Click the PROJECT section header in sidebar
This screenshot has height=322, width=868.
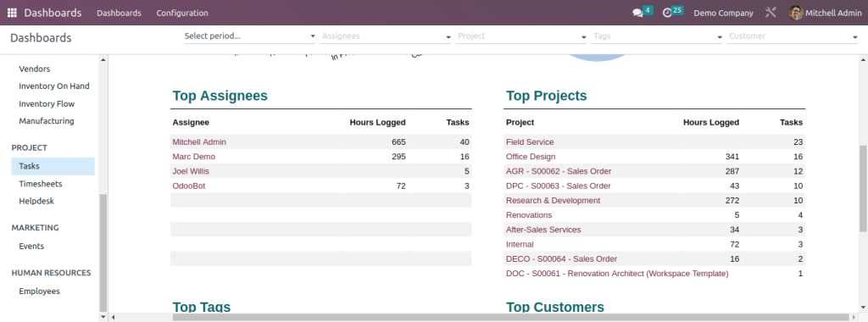pos(30,147)
